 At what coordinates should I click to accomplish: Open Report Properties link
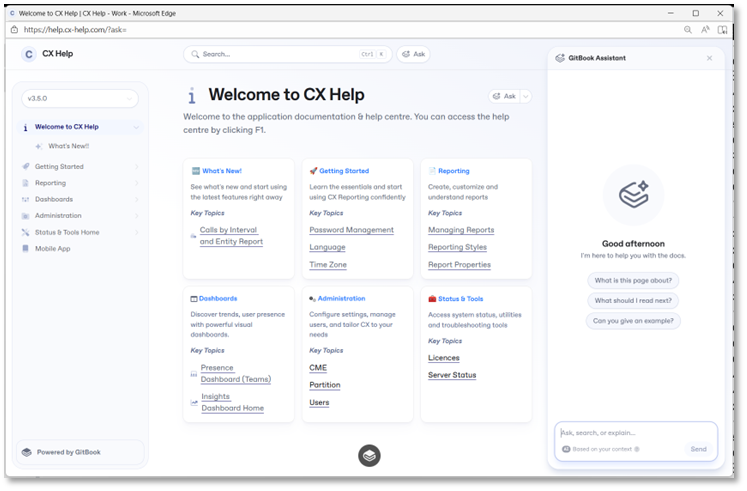[x=459, y=265]
